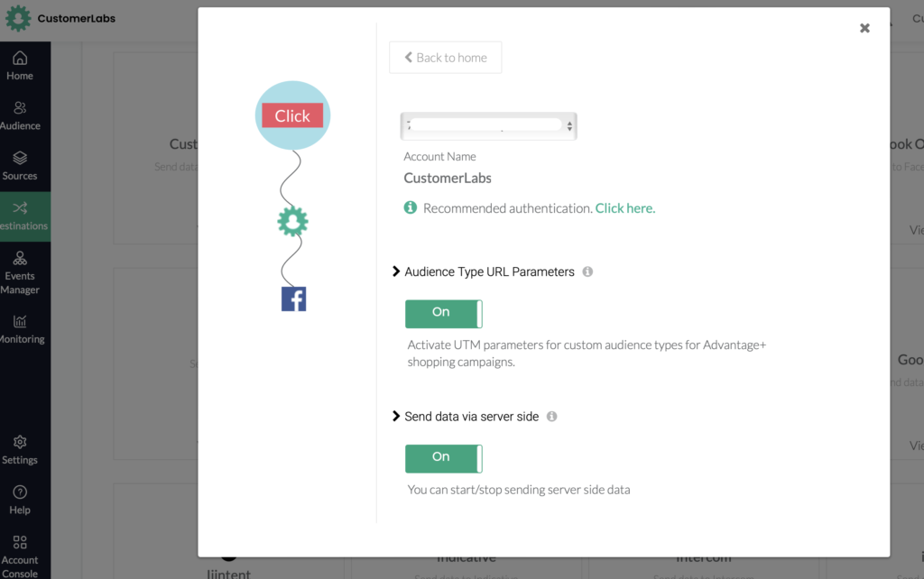
Task: Click the info icon beside Audience Type URL Parameters
Action: click(x=587, y=271)
